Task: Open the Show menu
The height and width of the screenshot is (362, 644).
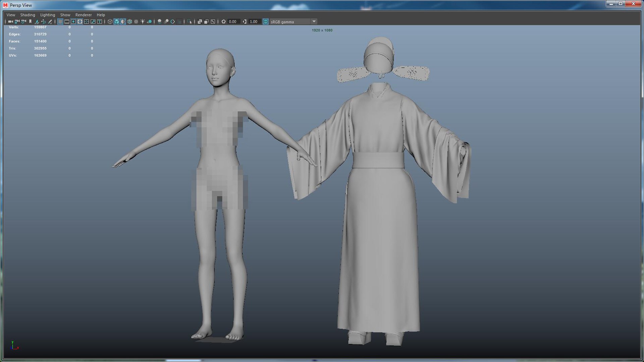Action: 65,15
